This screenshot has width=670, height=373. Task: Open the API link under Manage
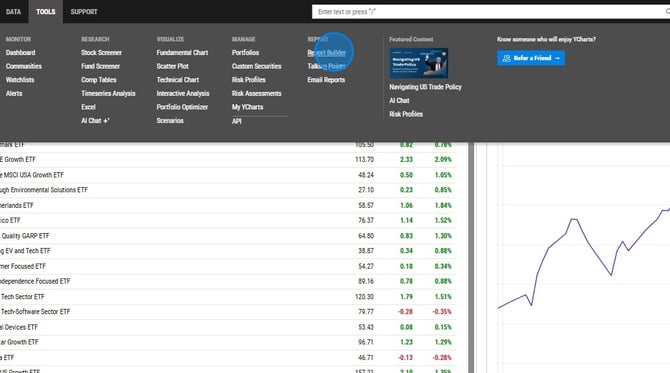(x=237, y=121)
